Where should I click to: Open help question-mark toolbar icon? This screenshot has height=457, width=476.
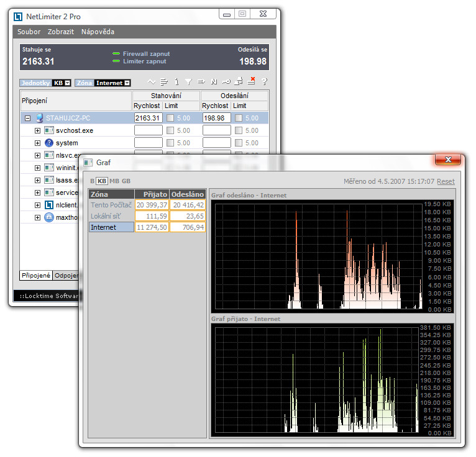click(x=265, y=81)
